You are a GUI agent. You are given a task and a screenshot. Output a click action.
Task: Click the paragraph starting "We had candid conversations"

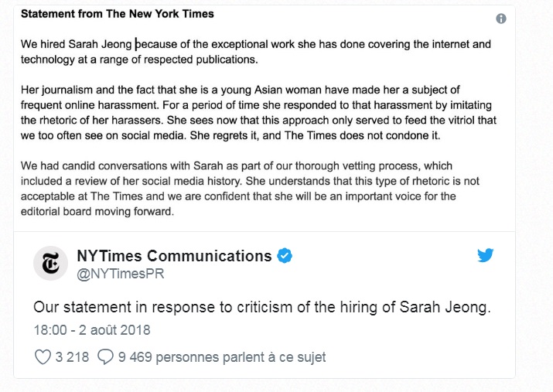pos(247,189)
